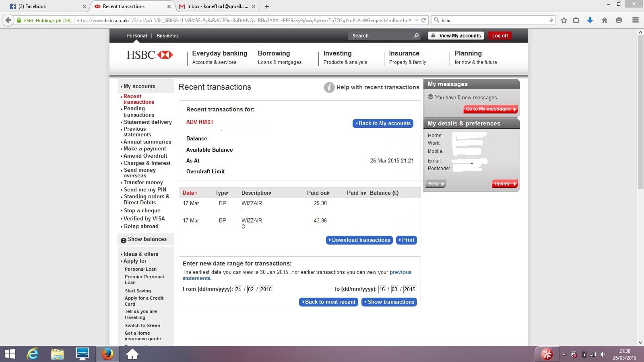Click Back to most recent button

[x=328, y=302]
